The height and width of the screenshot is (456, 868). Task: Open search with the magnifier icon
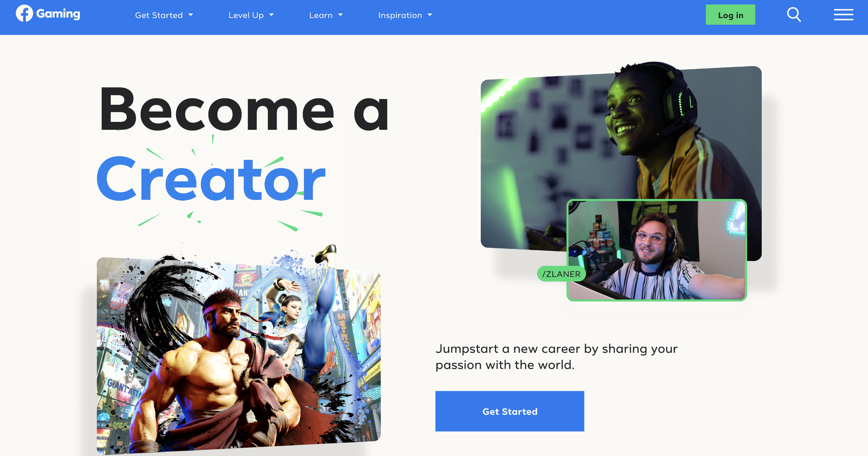pyautogui.click(x=794, y=15)
